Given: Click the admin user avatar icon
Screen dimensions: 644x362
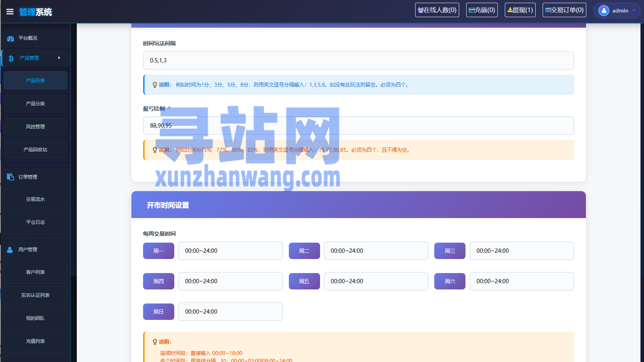Looking at the screenshot, I should (604, 11).
